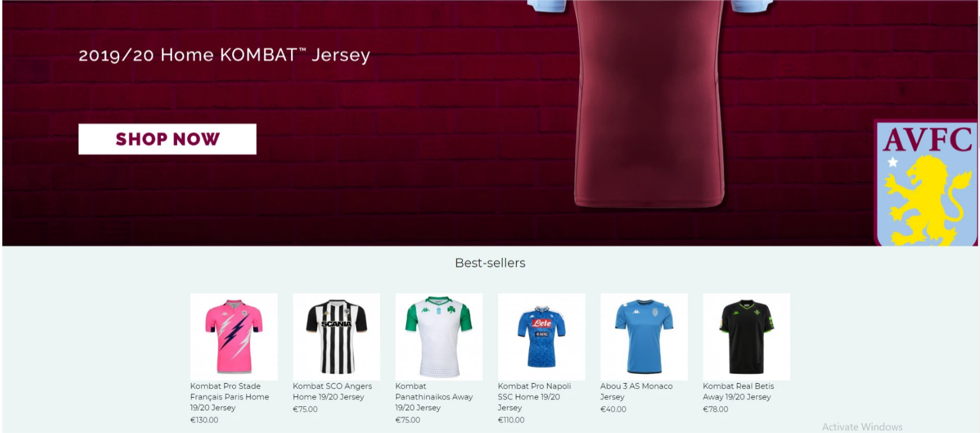Open the white Panathinaikos jersey thumbnail
Viewport: 980px width, 433px height.
pos(439,336)
